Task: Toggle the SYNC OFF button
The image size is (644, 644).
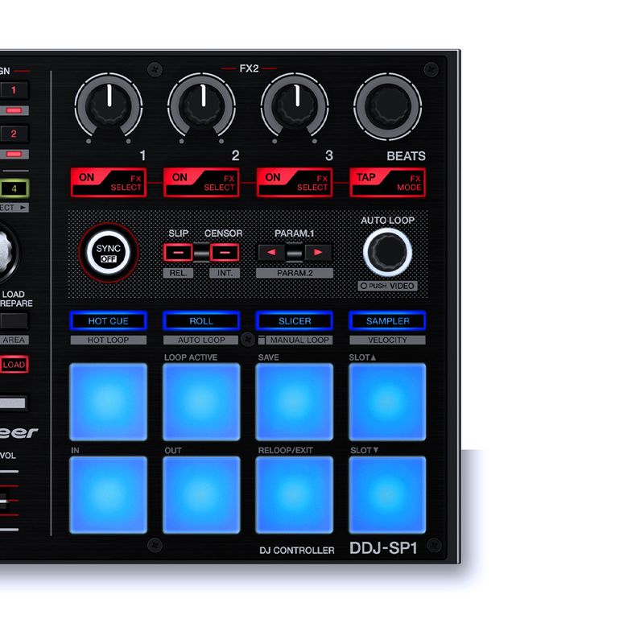Action: pyautogui.click(x=109, y=253)
